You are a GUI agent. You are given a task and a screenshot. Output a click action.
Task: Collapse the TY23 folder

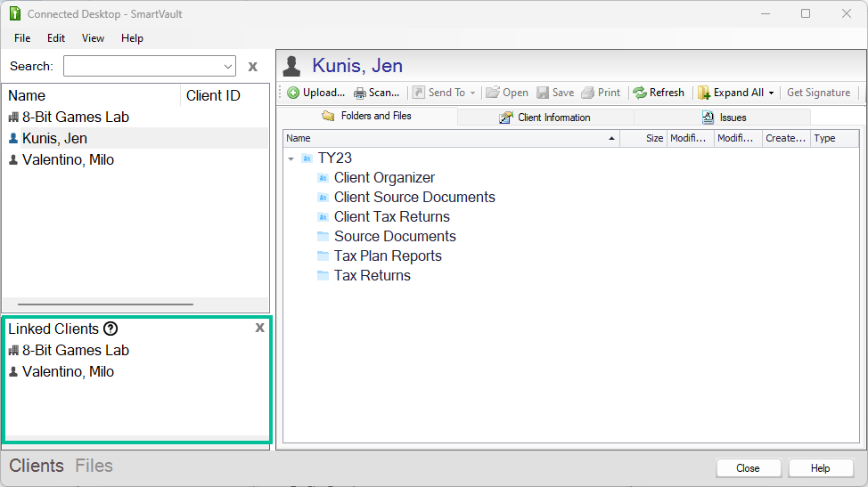tap(291, 158)
